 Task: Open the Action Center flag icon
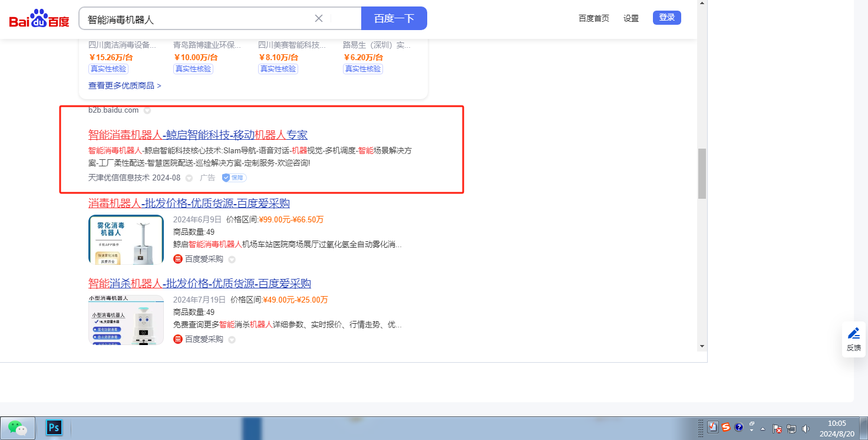[x=777, y=429]
